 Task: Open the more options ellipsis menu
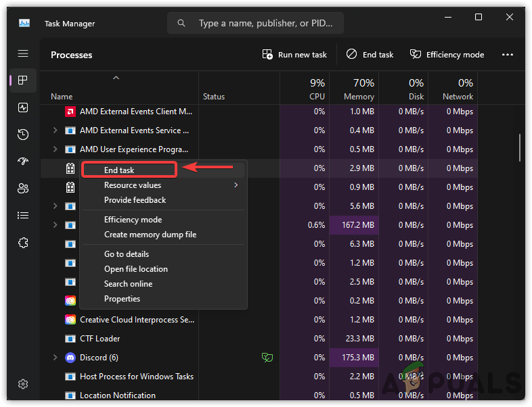pos(508,55)
